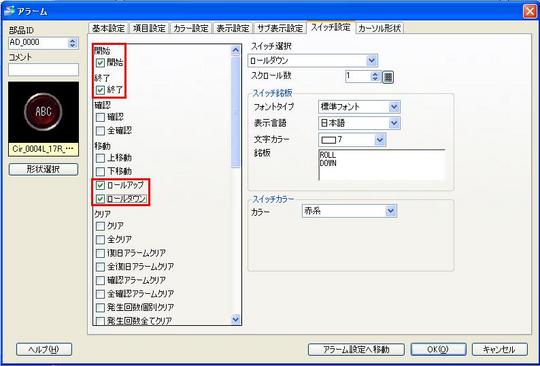Viewport: 540px width, 366px height.
Task: Check 確認アラームクリア option
Action: point(100,280)
